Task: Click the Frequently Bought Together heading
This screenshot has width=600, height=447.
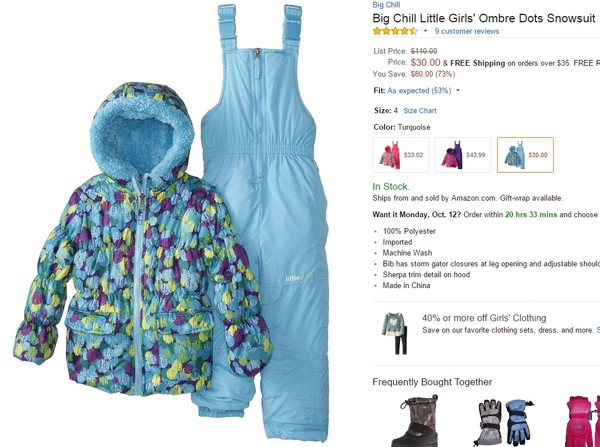Action: click(x=432, y=382)
